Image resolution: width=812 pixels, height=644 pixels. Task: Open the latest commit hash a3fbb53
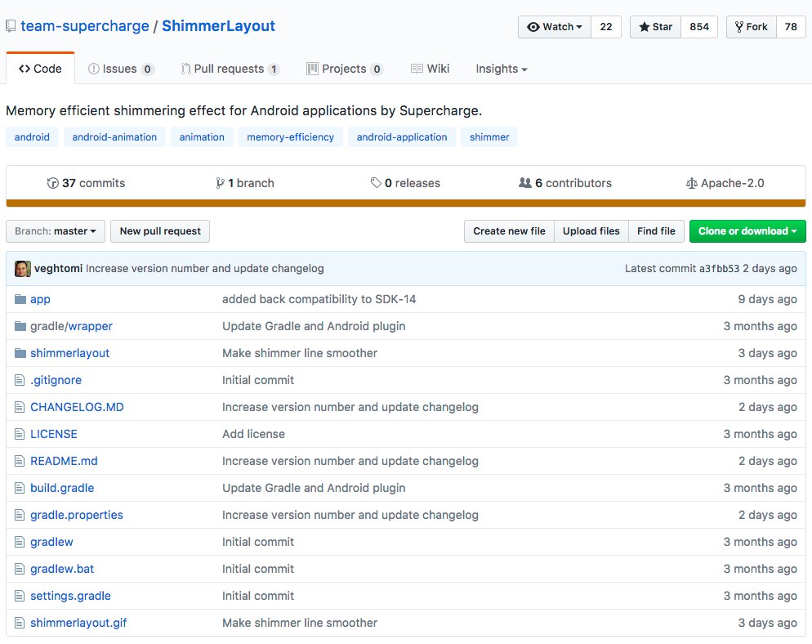coord(720,268)
